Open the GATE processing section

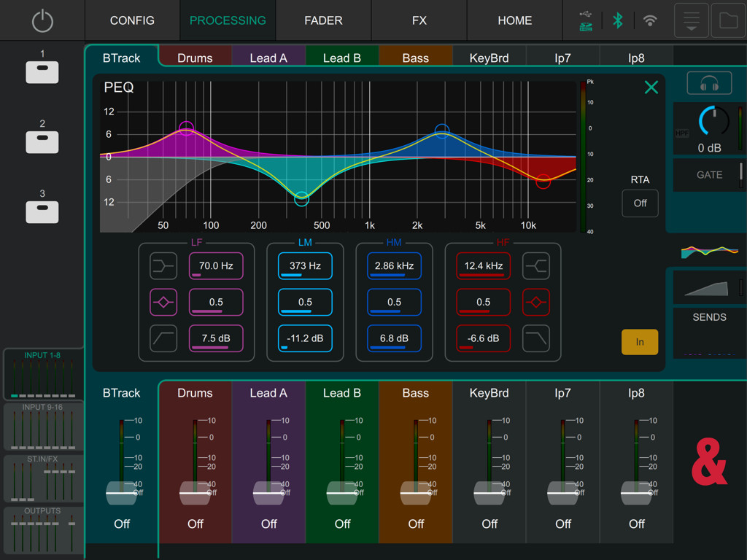tap(708, 175)
